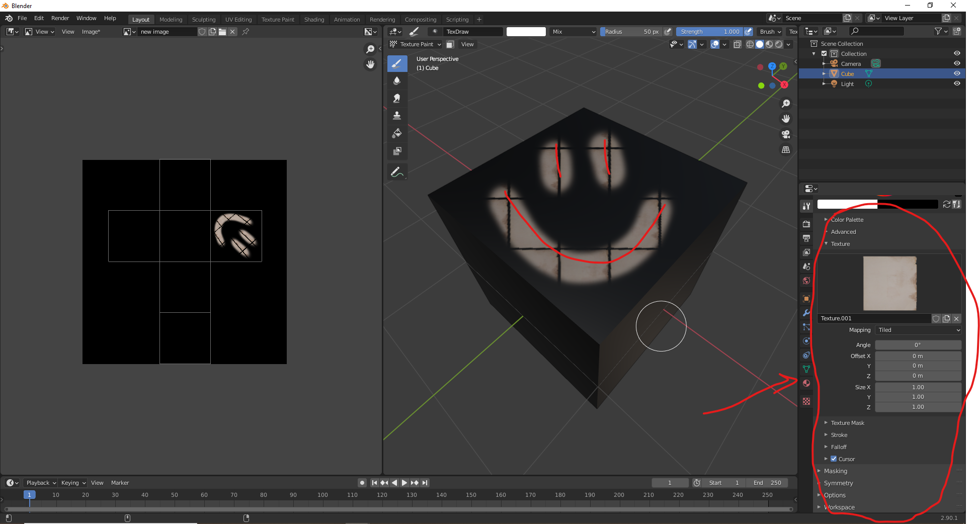Hide Camera with its eye icon
This screenshot has width=980, height=524.
point(957,63)
